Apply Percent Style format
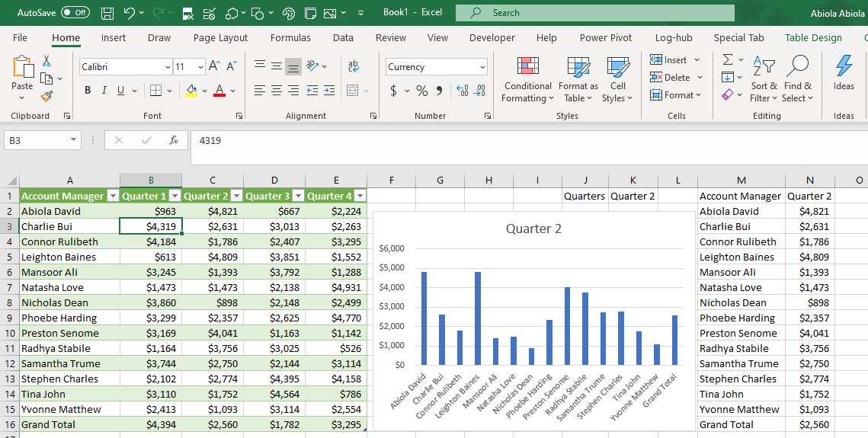This screenshot has height=438, width=868. pyautogui.click(x=422, y=91)
